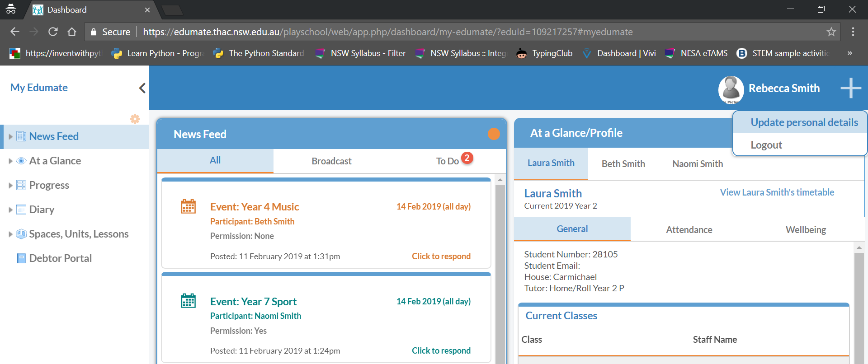
Task: Open Learn Python bookmark
Action: click(x=158, y=53)
